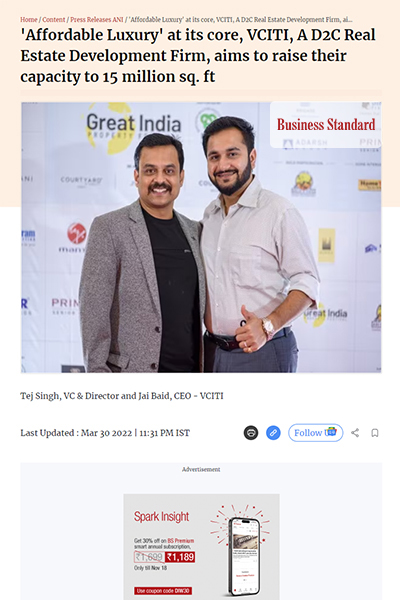Click the Spark Insight advertisement banner
The height and width of the screenshot is (600, 400).
point(201,547)
